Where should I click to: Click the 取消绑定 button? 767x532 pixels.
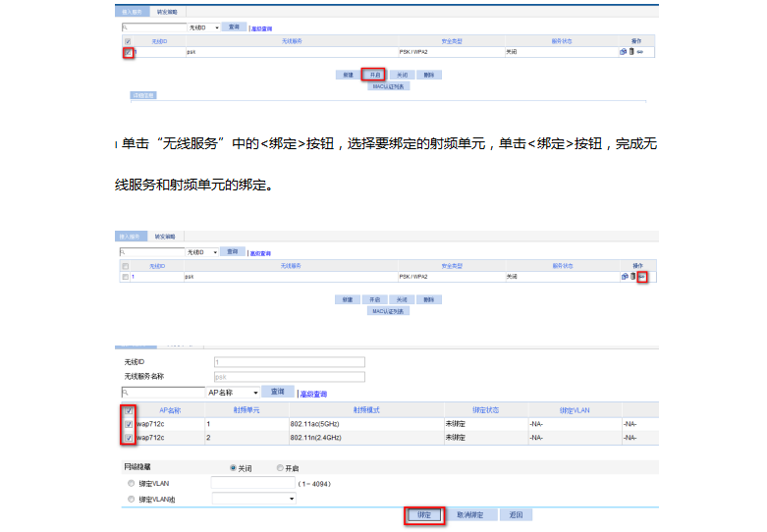pyautogui.click(x=470, y=515)
